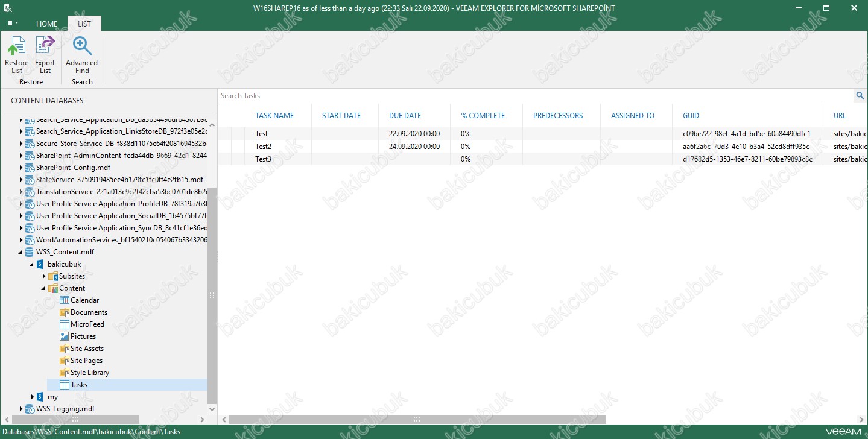Sort by % COMPLETE column header
The height and width of the screenshot is (439, 868).
[483, 116]
